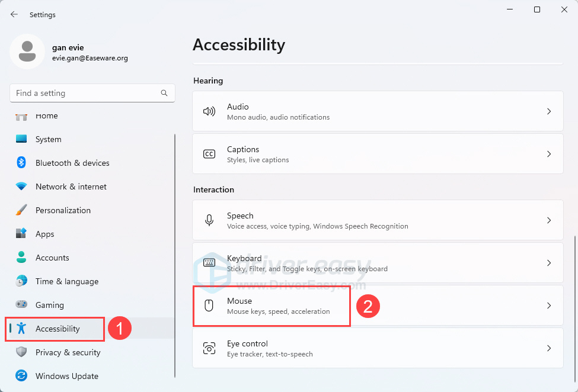
Task: Click the Eye control icon
Action: 209,348
